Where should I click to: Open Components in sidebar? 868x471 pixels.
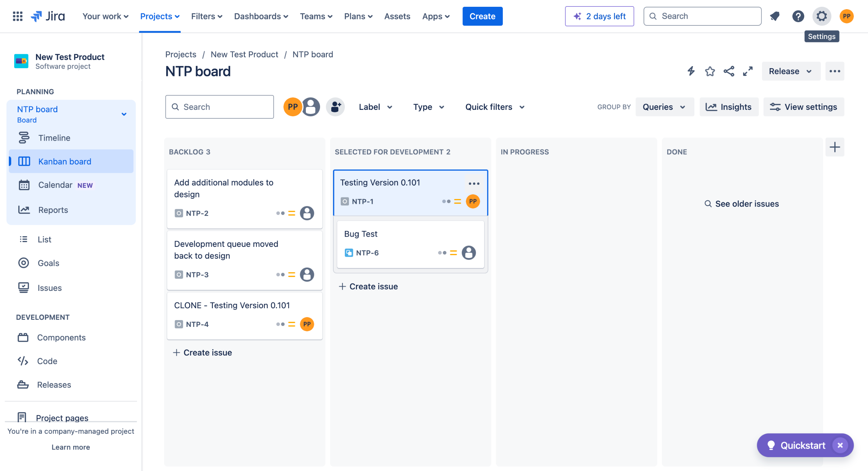pyautogui.click(x=71, y=337)
